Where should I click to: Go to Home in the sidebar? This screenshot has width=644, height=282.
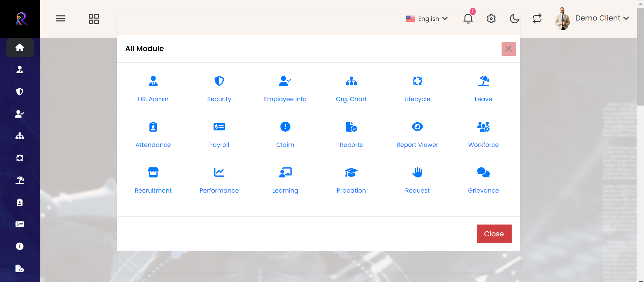click(20, 47)
